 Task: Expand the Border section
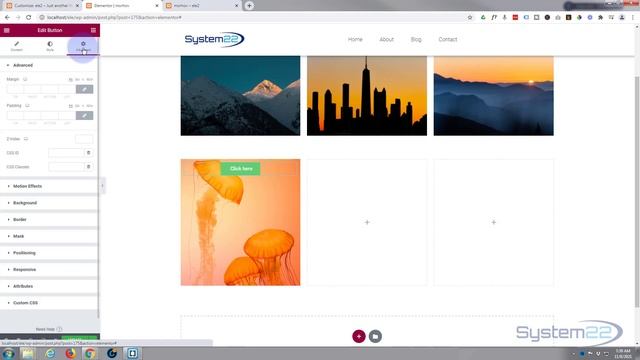click(49, 220)
